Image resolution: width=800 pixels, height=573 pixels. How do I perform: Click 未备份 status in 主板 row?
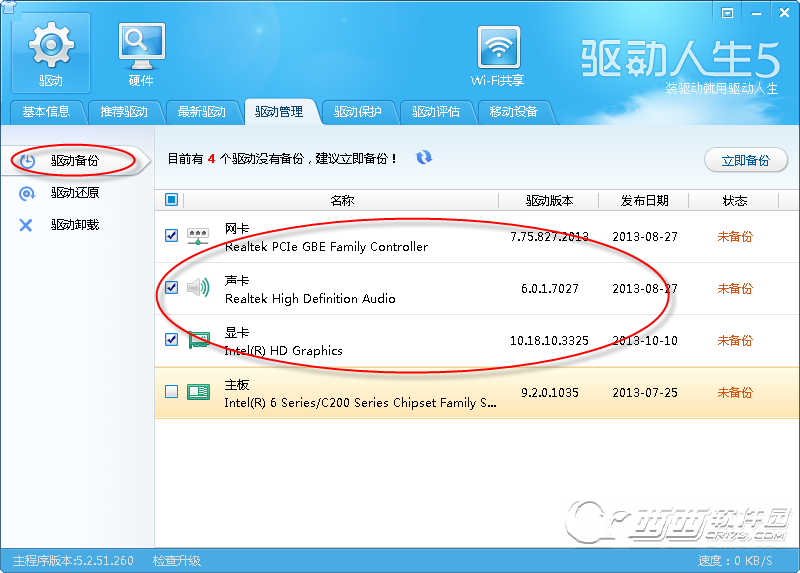click(735, 393)
